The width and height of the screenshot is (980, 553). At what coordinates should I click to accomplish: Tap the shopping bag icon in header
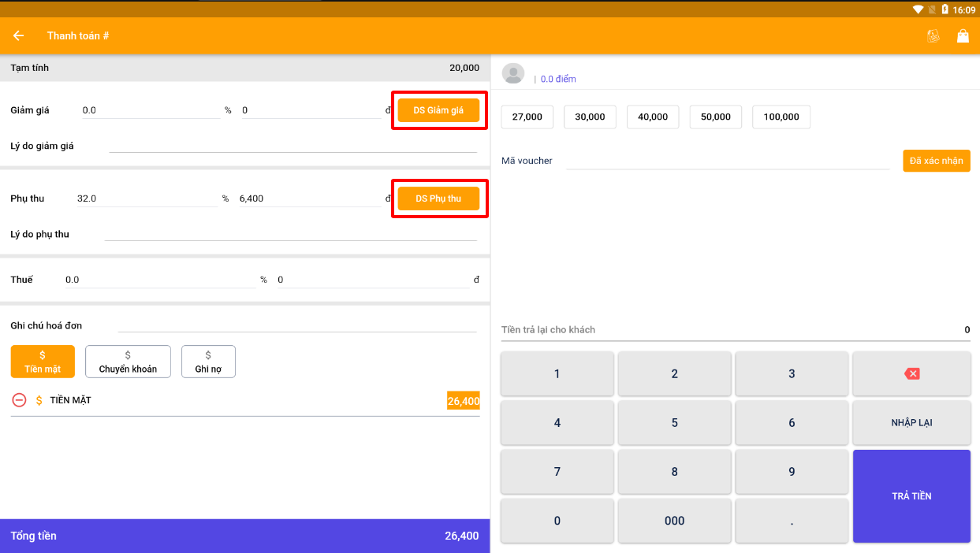click(x=963, y=35)
